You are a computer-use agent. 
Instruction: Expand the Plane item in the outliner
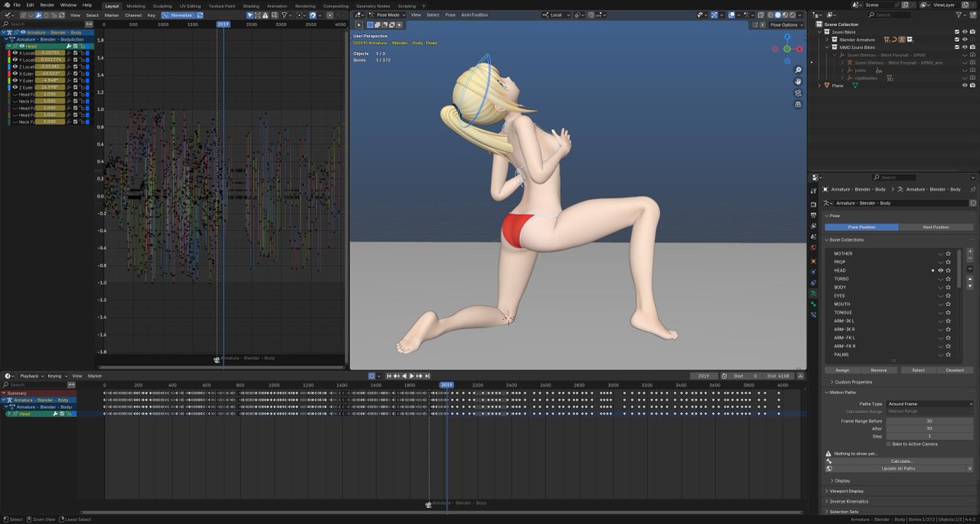point(819,85)
